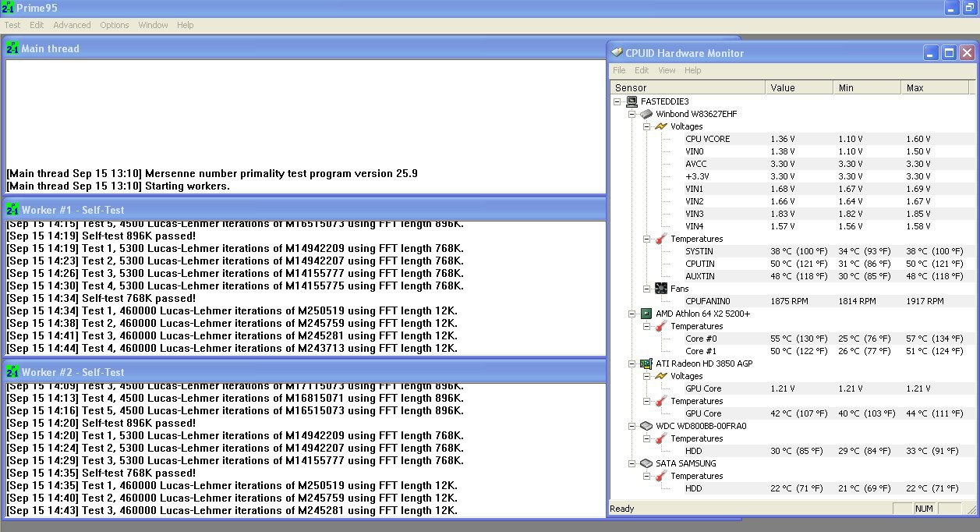The width and height of the screenshot is (980, 532).
Task: Open the Prime95 Help menu
Action: point(185,25)
